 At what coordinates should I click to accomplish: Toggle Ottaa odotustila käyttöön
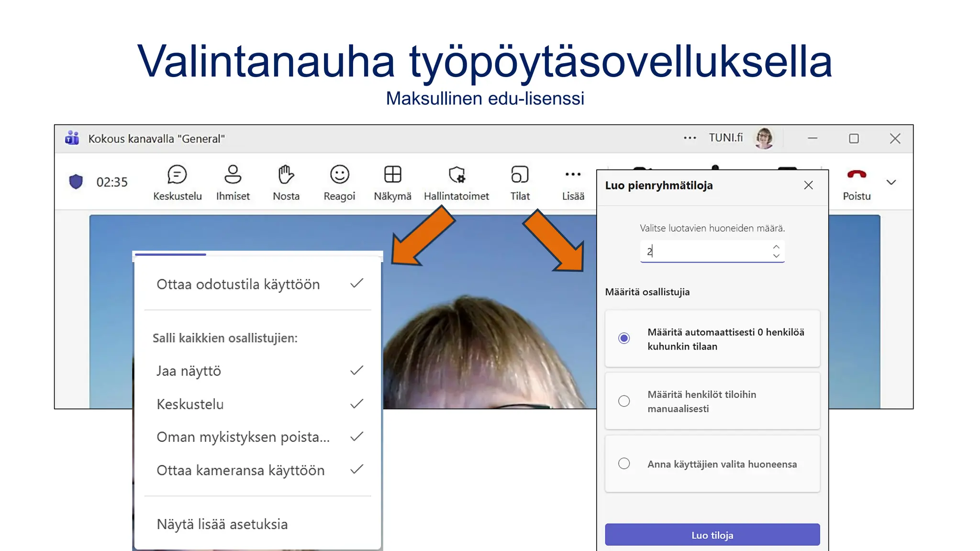pyautogui.click(x=258, y=284)
